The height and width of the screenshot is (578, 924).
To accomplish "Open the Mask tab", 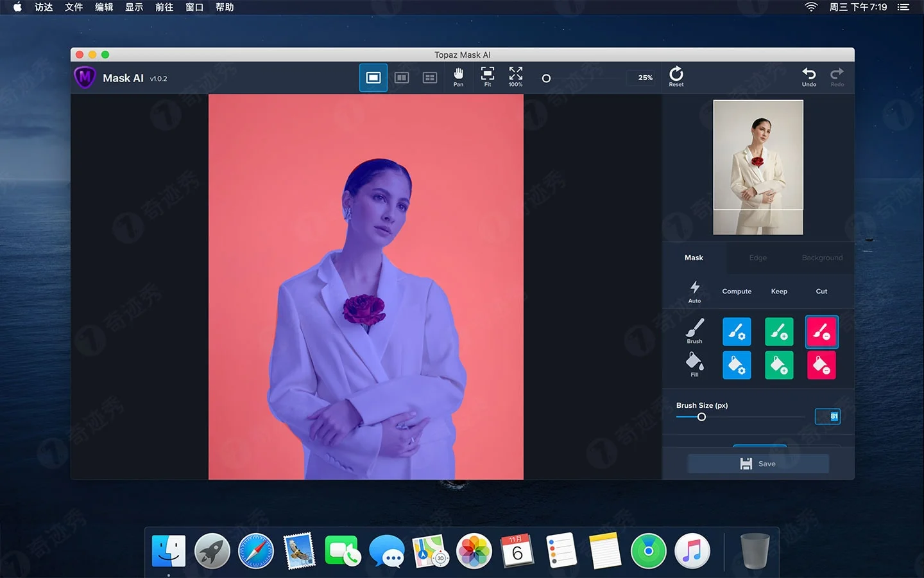I will 694,258.
